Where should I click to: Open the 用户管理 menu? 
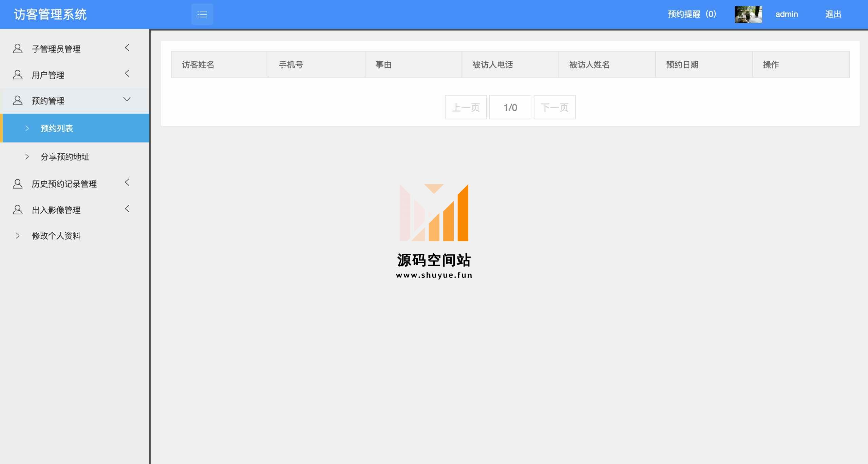(x=75, y=75)
